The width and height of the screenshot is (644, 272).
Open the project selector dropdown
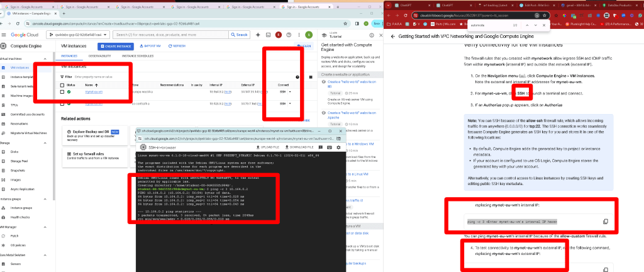78,35
